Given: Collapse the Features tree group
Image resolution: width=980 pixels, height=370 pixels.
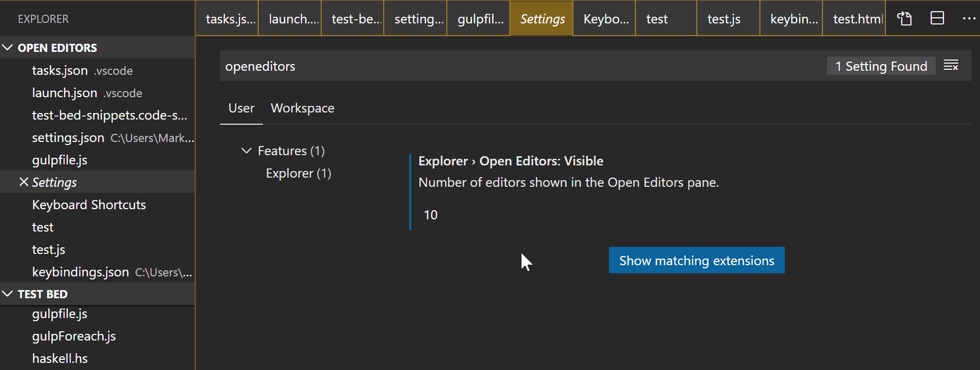Looking at the screenshot, I should (247, 151).
